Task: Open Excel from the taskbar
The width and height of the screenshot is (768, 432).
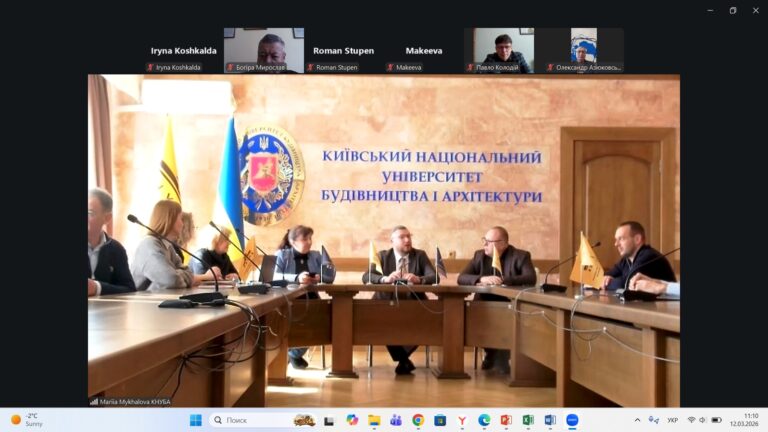Action: tap(528, 420)
